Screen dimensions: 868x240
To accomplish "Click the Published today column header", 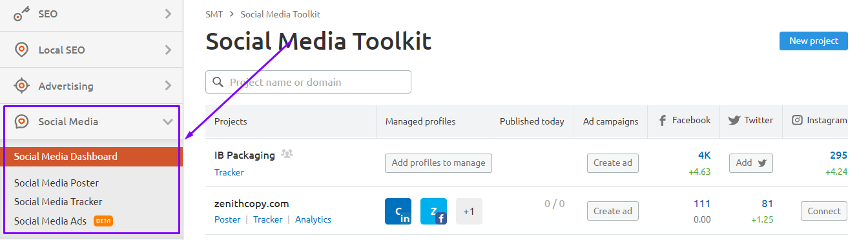I will [532, 121].
